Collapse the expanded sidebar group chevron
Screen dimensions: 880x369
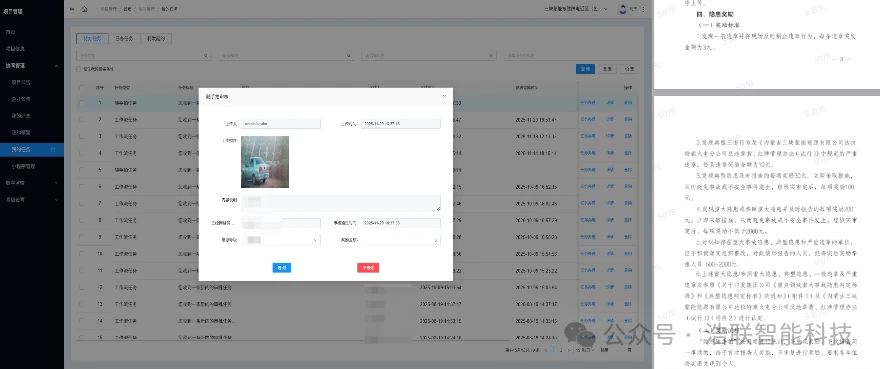pos(56,66)
